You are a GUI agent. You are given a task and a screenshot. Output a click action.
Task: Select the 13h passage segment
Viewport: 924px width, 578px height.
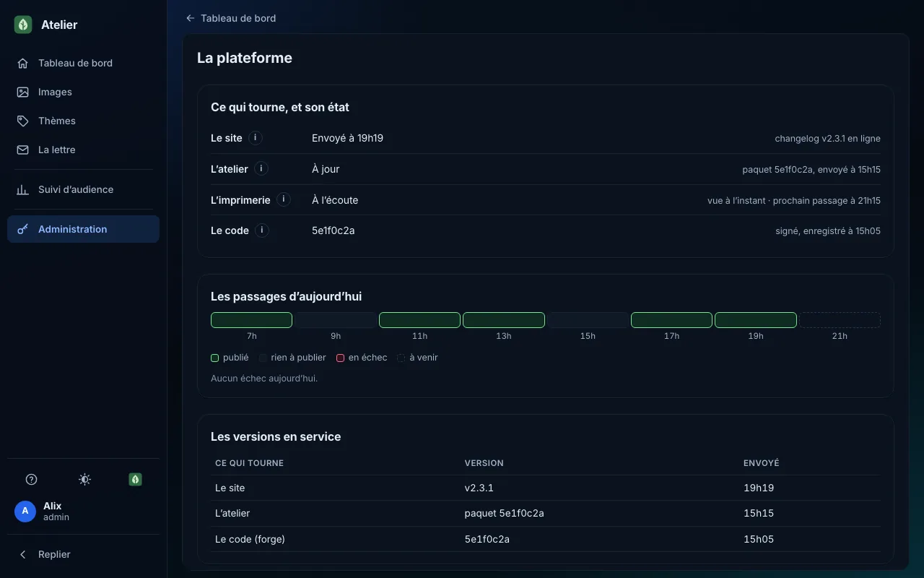tap(504, 320)
